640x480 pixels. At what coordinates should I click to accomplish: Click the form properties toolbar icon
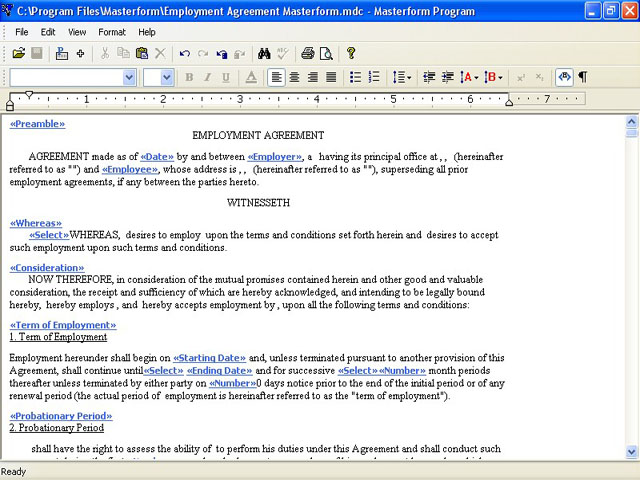click(x=62, y=53)
